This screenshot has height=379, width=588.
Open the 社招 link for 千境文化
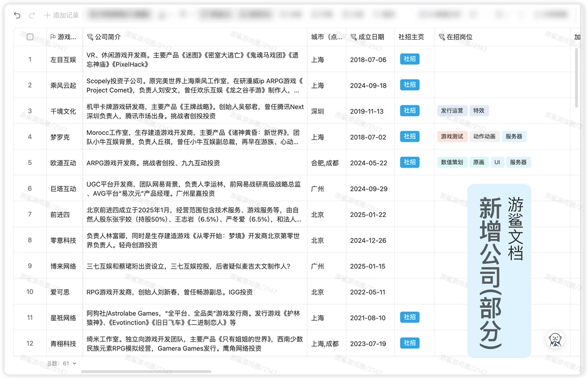tap(409, 111)
